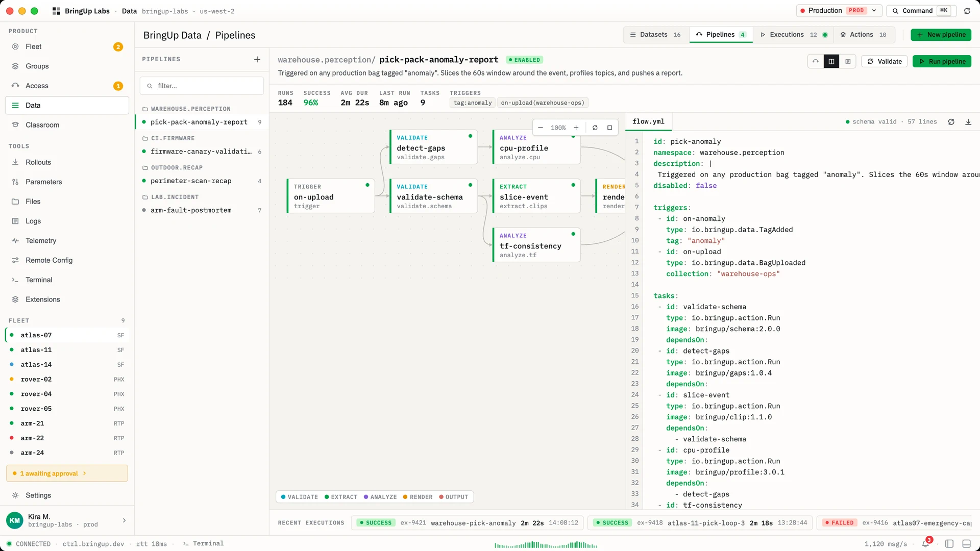Open Fleet in the product sidebar
The image size is (980, 551).
(67, 46)
